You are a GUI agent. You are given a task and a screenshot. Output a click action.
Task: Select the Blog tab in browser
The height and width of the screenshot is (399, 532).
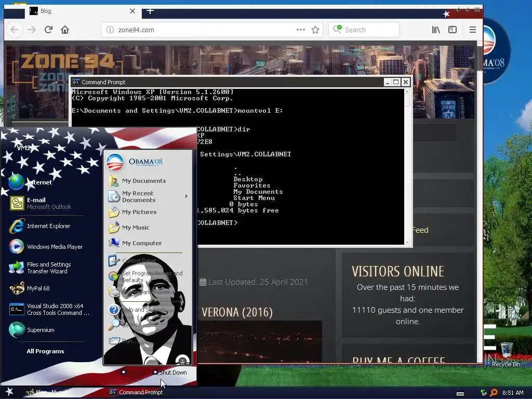tap(83, 11)
